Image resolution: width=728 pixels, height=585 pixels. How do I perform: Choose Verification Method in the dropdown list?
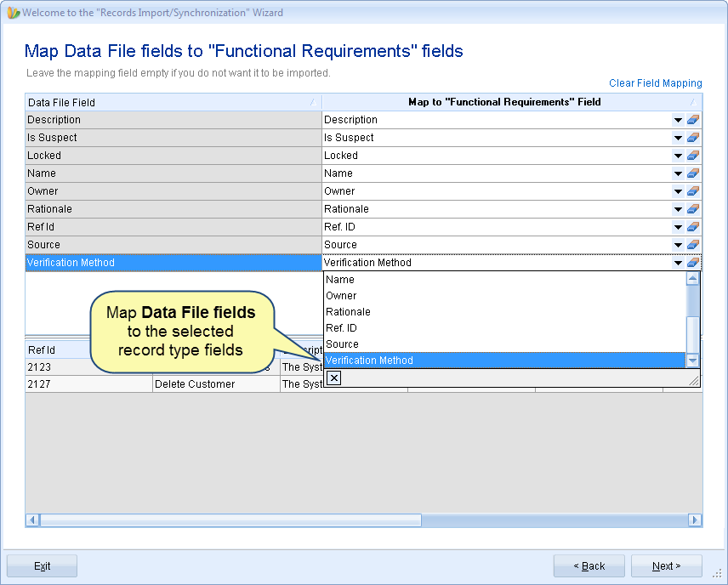point(504,361)
